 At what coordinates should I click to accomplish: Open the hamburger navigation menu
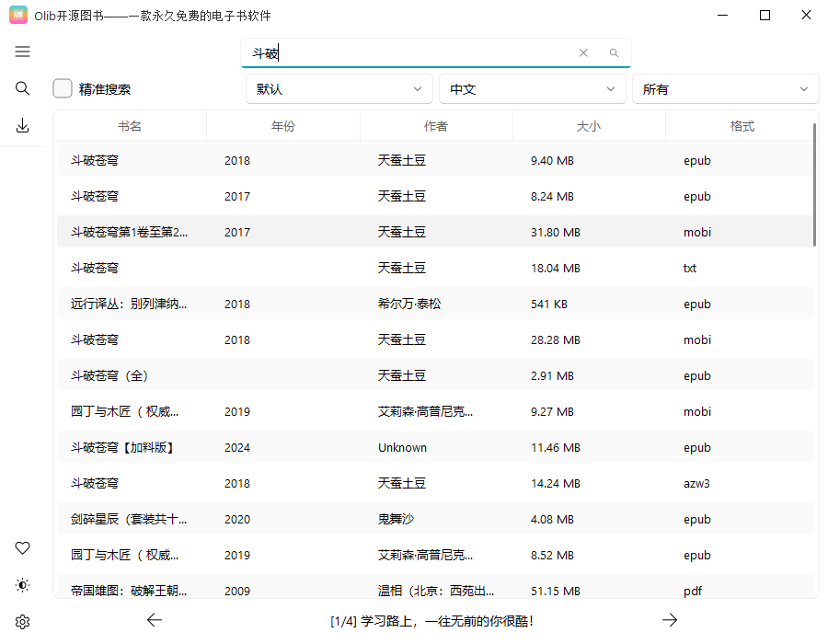(x=22, y=52)
